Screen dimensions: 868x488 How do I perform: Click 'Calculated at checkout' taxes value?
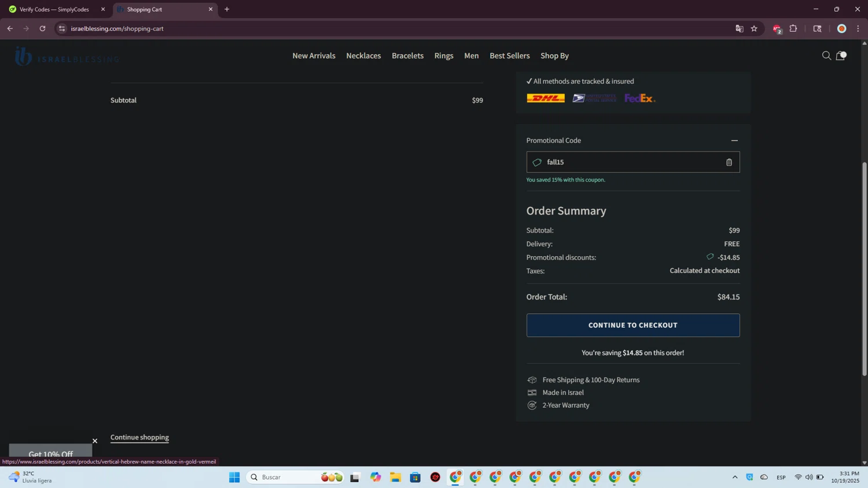tap(705, 271)
